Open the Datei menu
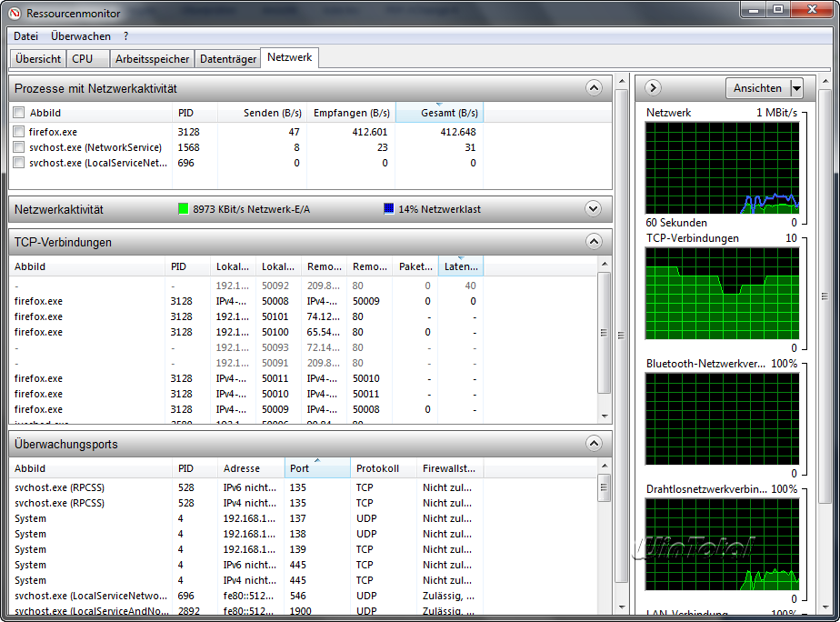 click(x=25, y=36)
